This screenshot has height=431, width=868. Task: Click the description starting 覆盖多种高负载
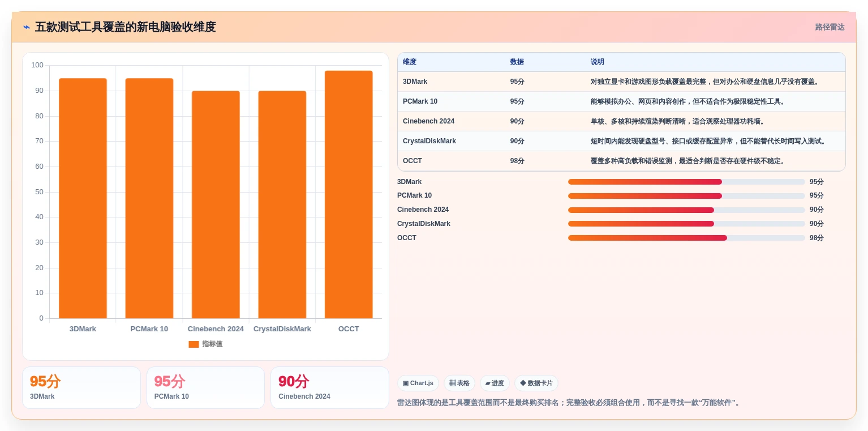tap(688, 161)
